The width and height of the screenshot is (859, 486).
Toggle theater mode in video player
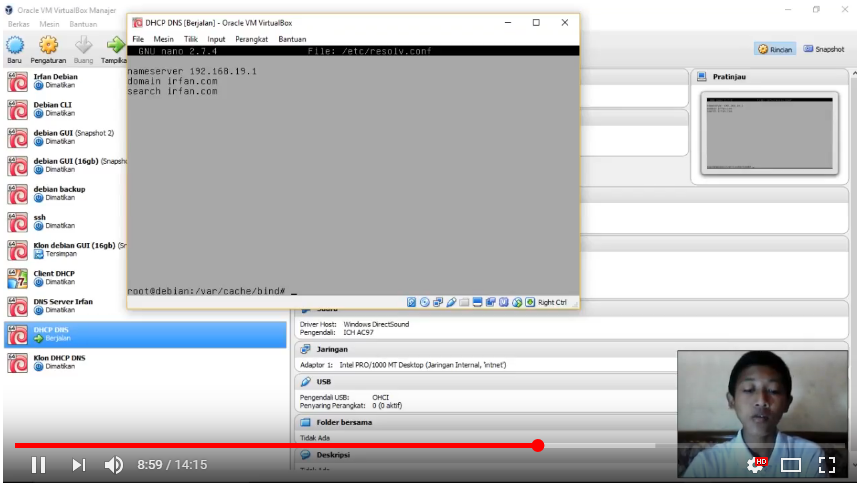pos(791,465)
